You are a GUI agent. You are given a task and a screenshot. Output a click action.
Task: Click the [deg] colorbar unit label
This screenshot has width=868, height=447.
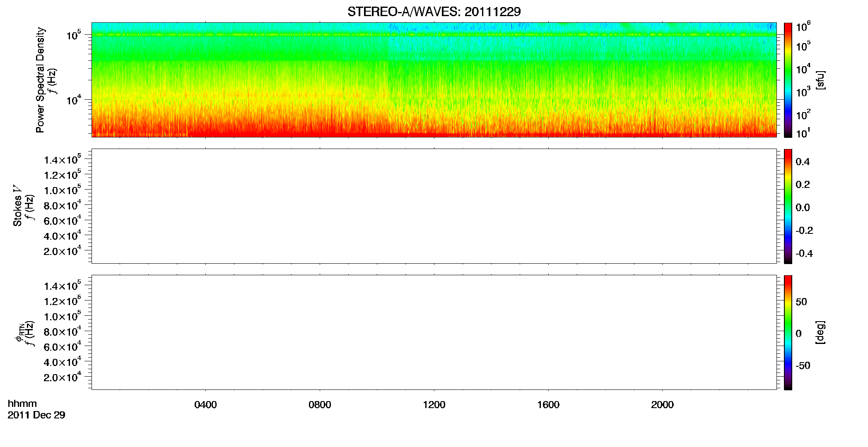[820, 332]
